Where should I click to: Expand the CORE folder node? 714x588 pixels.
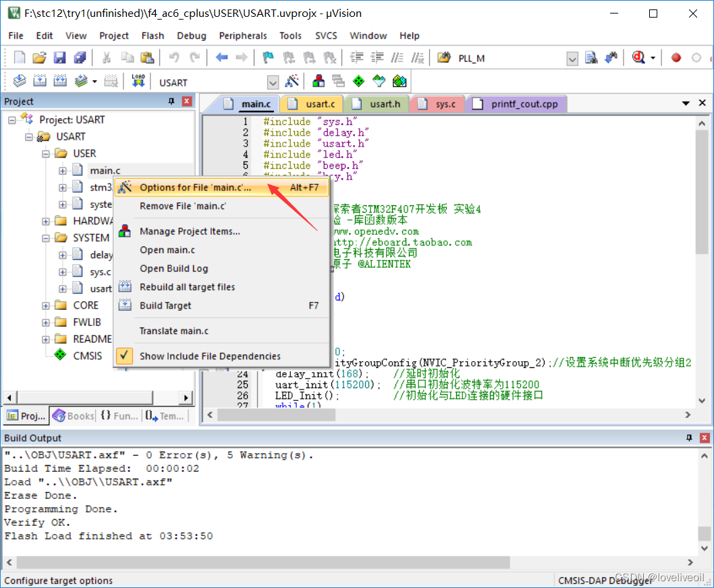click(45, 306)
